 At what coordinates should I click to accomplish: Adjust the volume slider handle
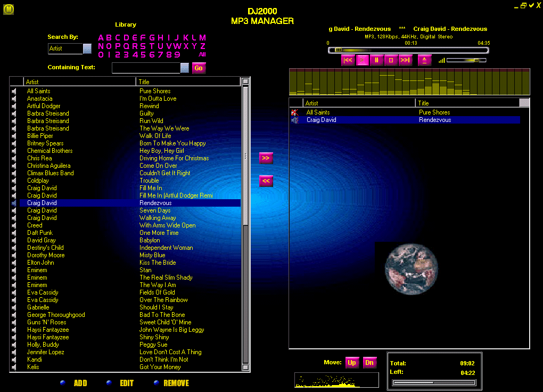[x=476, y=60]
